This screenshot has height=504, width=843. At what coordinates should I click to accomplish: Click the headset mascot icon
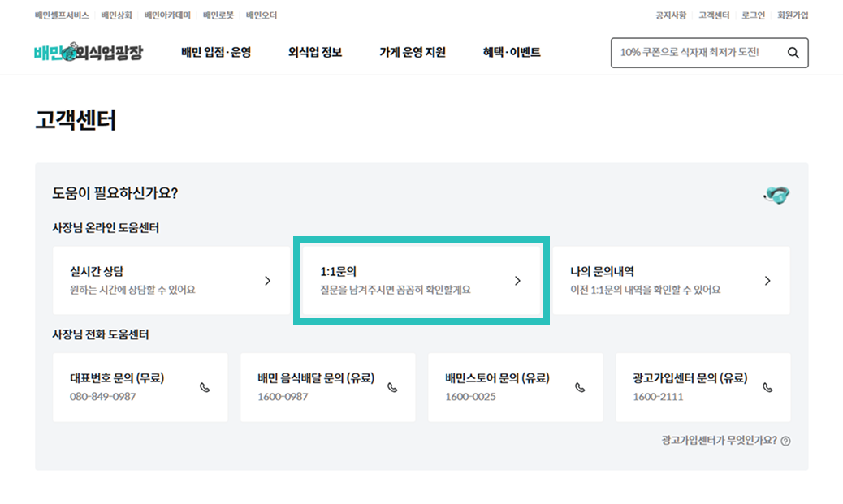pos(777,195)
